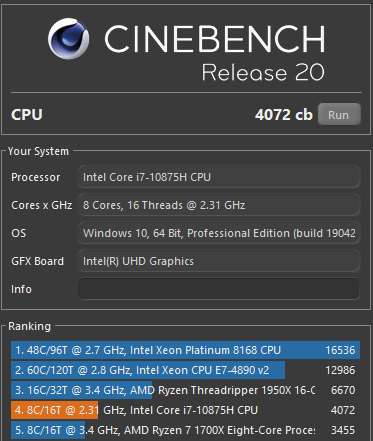Select the orange i7-10875H ranking entry
373x441 pixels.
(185, 410)
